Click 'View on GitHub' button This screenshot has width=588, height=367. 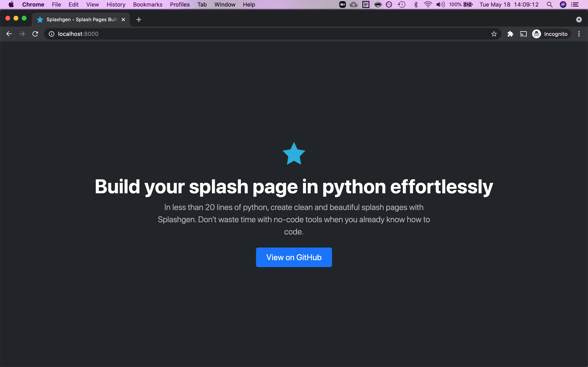pos(294,257)
